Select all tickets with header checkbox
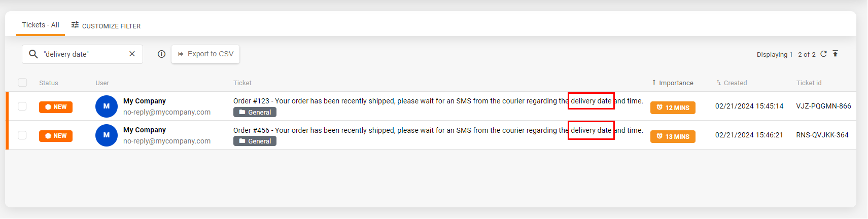 point(22,83)
